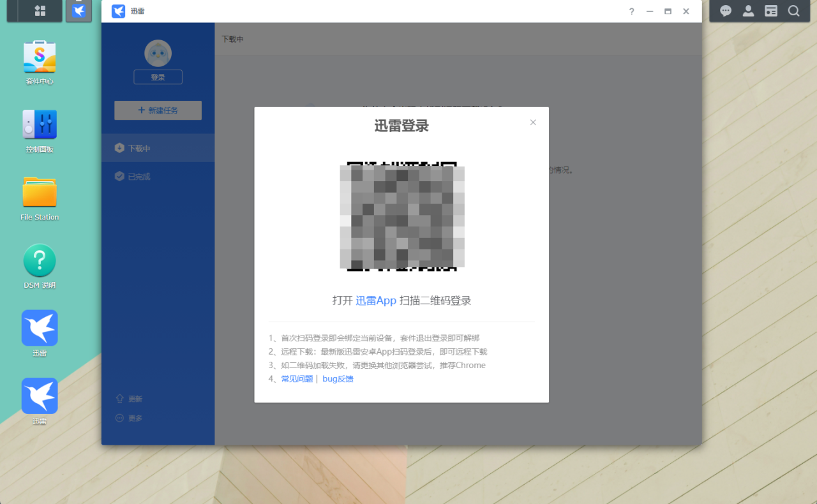817x504 pixels.
Task: Open DSM notifications speech bubble icon
Action: (x=726, y=11)
